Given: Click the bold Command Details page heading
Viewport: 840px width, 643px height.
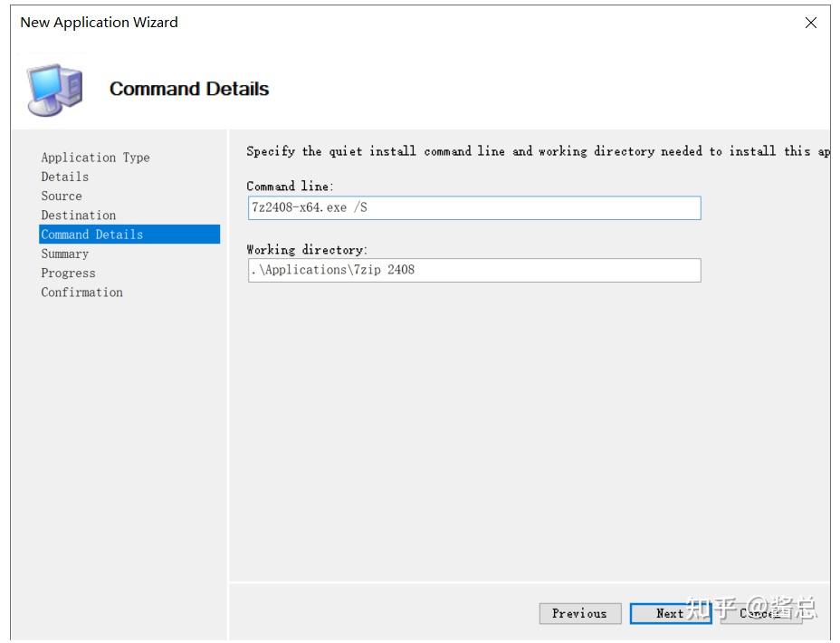Looking at the screenshot, I should pos(189,89).
